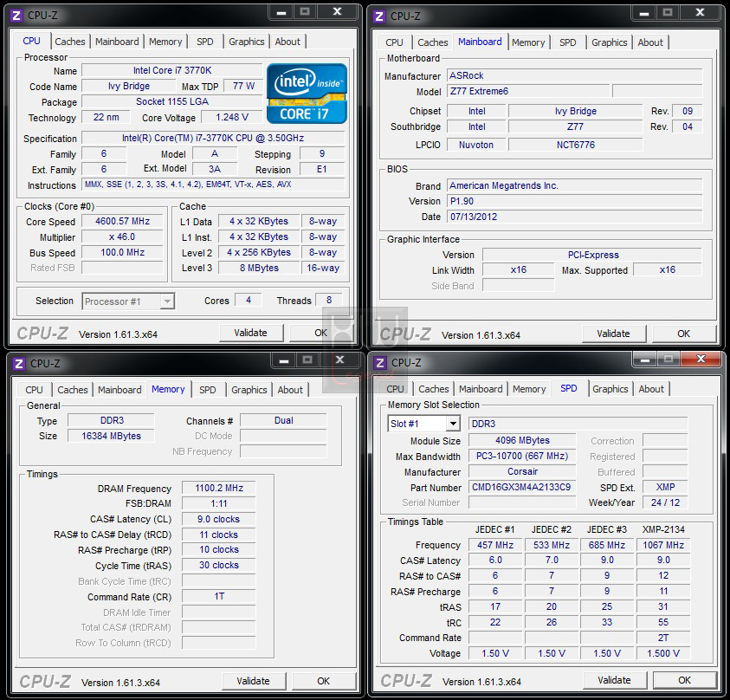Open Mainboard tab in CPU window
This screenshot has width=730, height=700.
coord(117,42)
